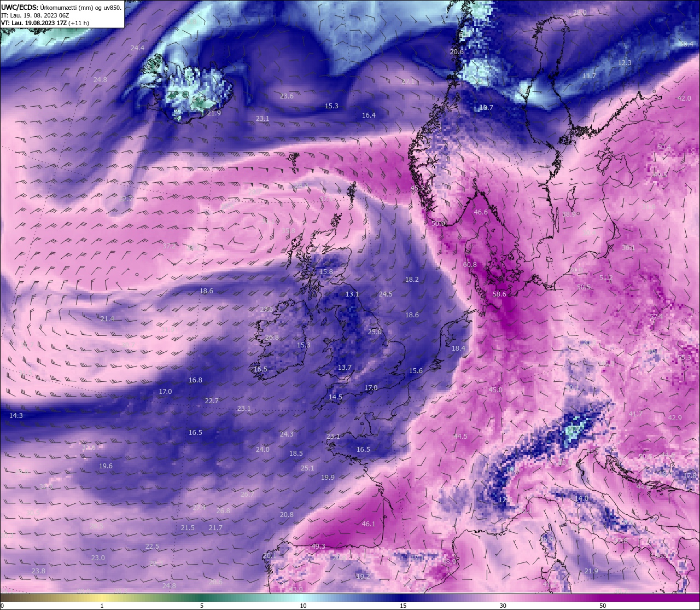
Task: Select the 13.7 value over Wales
Action: (x=345, y=368)
